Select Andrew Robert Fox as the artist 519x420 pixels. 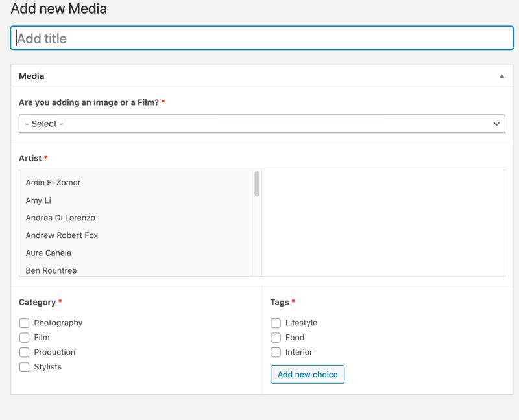point(62,235)
